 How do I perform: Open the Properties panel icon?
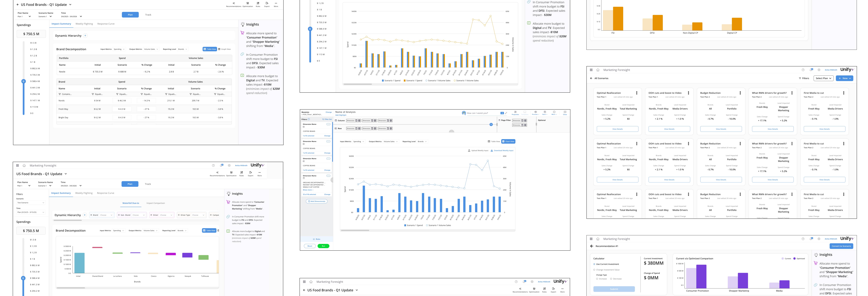[x=515, y=112]
